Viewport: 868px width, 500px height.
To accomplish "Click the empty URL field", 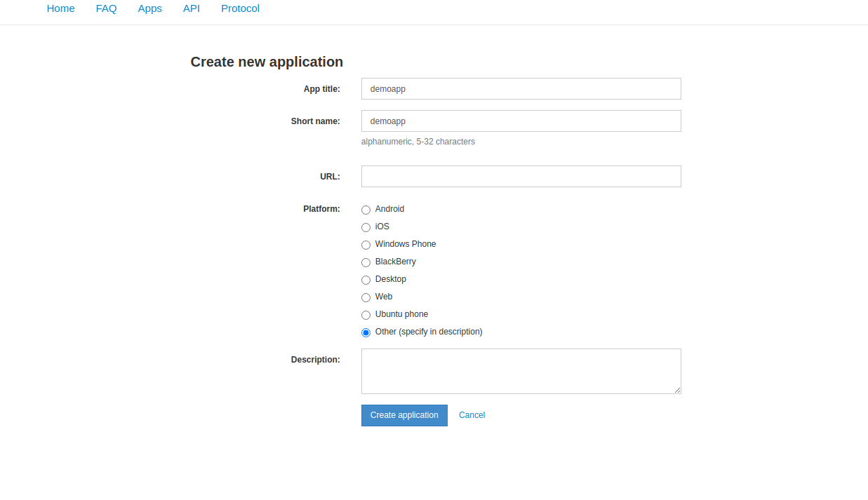I will point(521,177).
